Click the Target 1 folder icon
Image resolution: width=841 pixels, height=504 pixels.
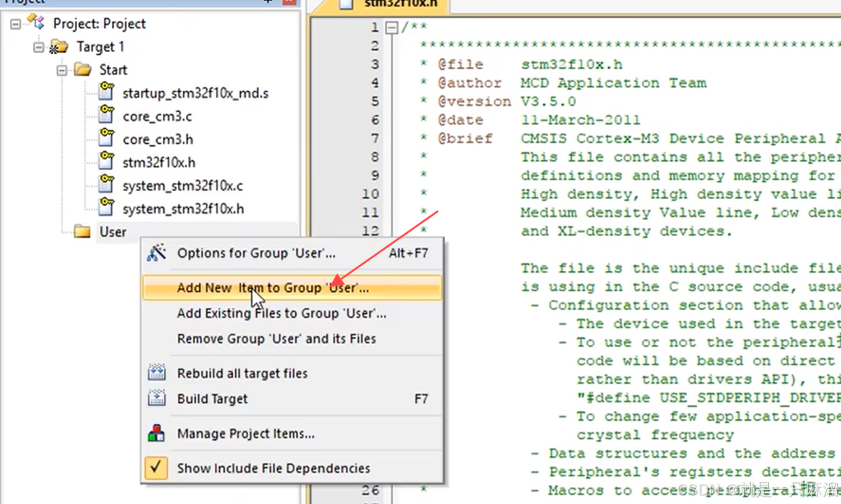point(59,46)
